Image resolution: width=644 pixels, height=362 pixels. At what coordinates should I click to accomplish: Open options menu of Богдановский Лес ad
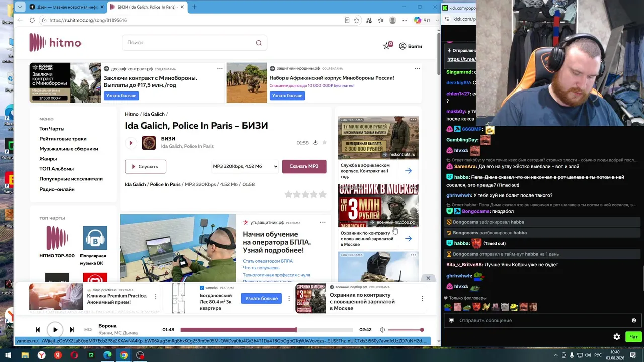pos(289,298)
